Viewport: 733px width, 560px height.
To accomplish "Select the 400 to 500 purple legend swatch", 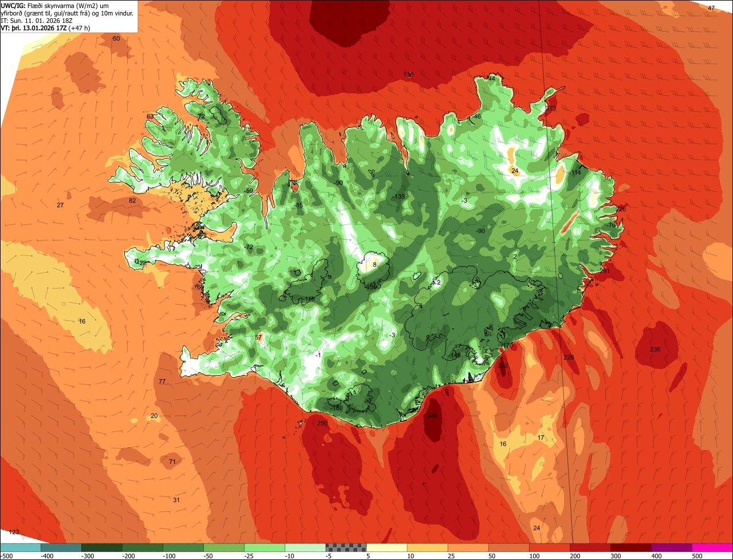I will click(671, 547).
